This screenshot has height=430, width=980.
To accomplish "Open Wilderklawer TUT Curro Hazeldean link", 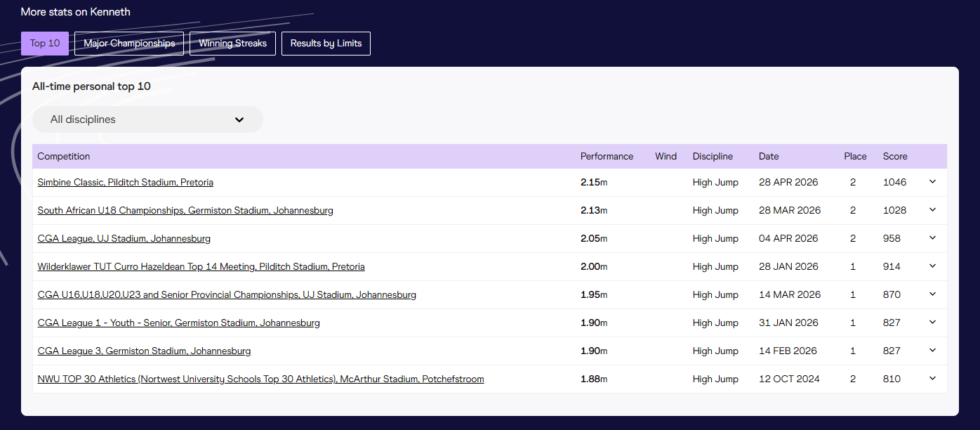I will point(201,266).
